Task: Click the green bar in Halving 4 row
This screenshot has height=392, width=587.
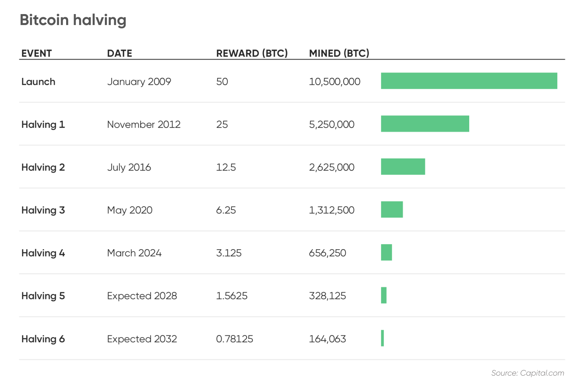Action: coord(387,252)
